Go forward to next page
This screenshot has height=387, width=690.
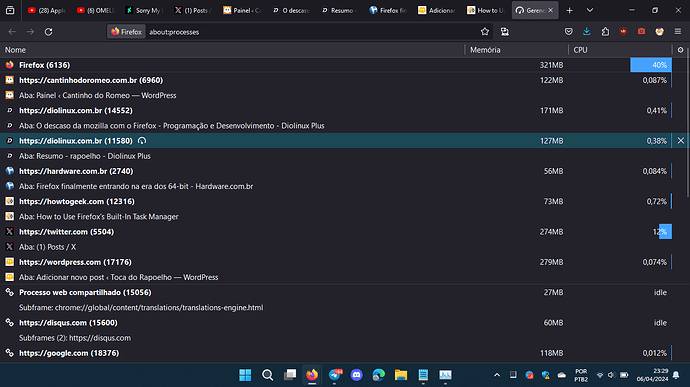click(30, 32)
